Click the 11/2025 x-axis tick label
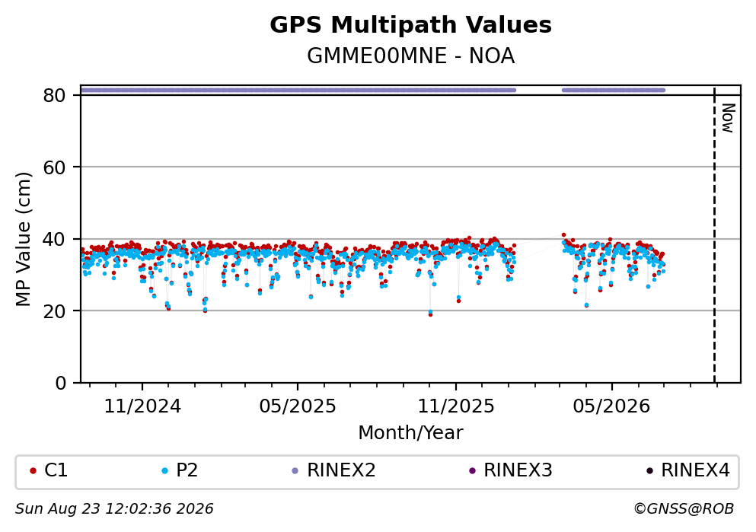 (x=455, y=406)
